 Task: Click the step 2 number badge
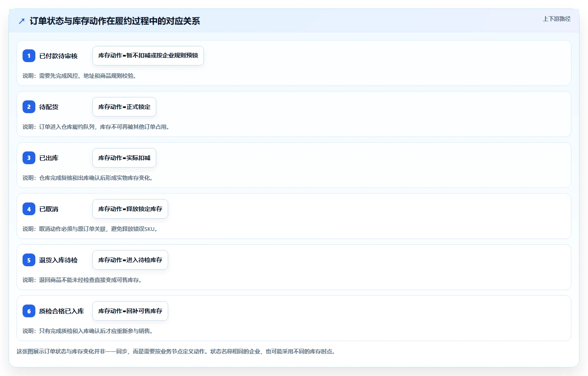click(x=29, y=107)
